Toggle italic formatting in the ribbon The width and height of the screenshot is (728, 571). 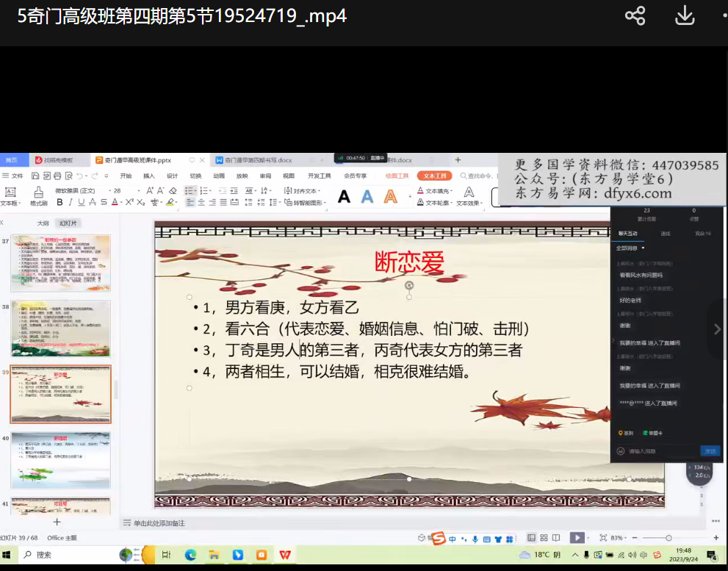tap(71, 203)
